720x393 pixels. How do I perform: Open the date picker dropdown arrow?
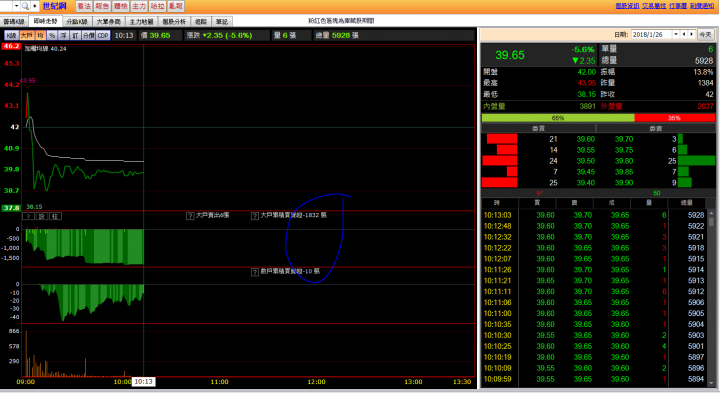[676, 34]
